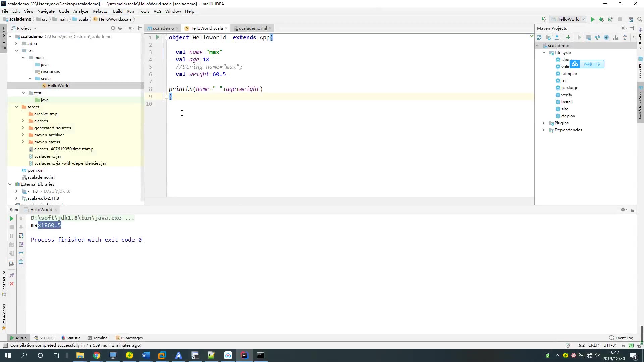Collapse all in Project panel toolbar
The width and height of the screenshot is (644, 362).
point(120,28)
